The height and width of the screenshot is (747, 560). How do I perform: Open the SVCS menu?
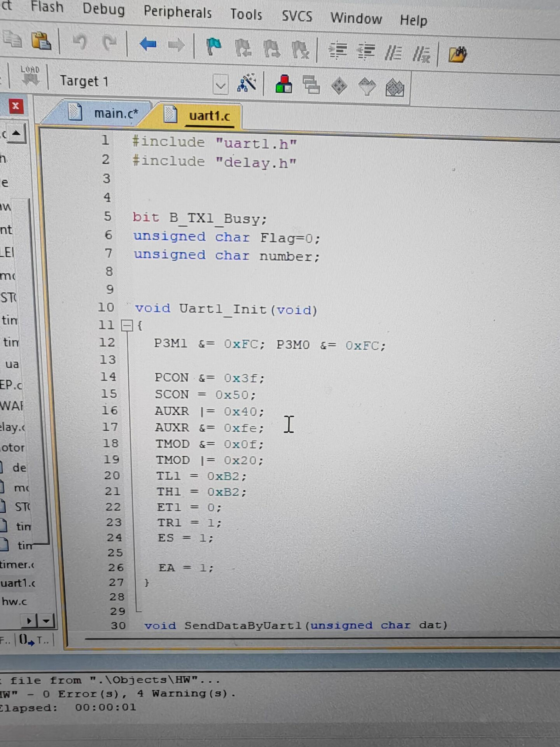pyautogui.click(x=297, y=16)
